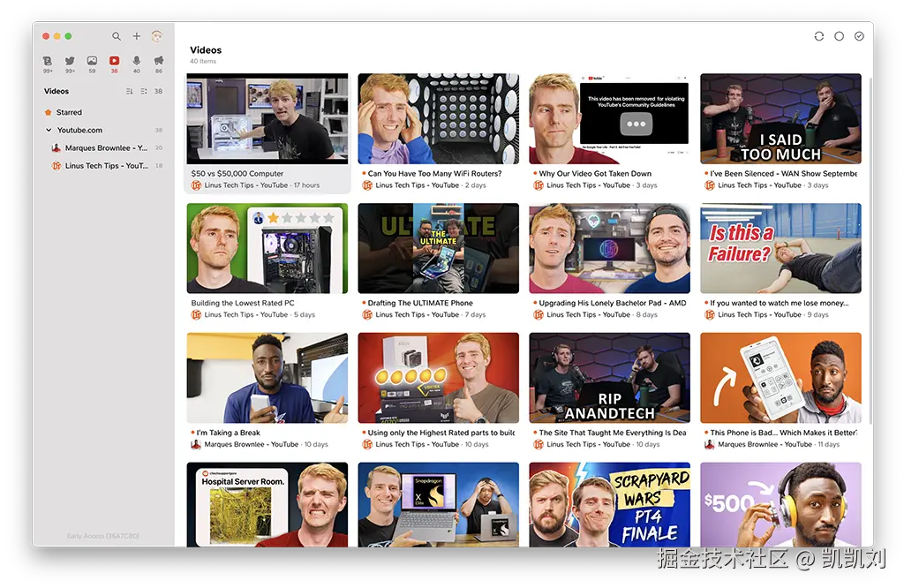The height and width of the screenshot is (588, 904).
Task: Mark all as read with checkmark circle
Action: coord(859,36)
